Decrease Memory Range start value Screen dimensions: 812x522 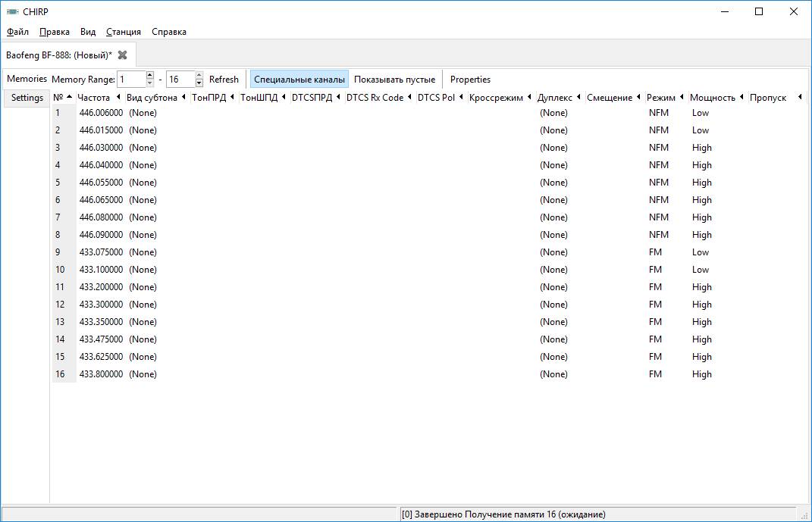click(149, 83)
